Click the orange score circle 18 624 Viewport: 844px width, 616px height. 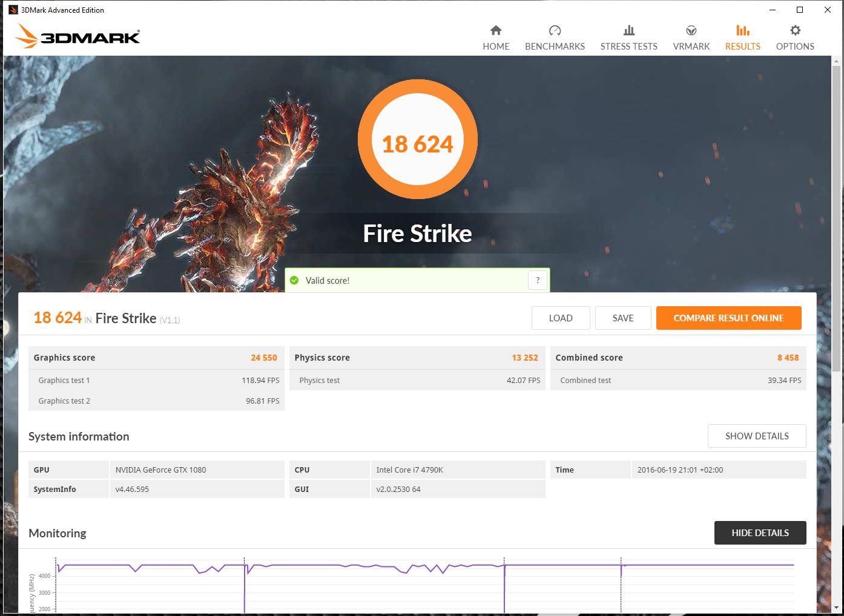(418, 139)
